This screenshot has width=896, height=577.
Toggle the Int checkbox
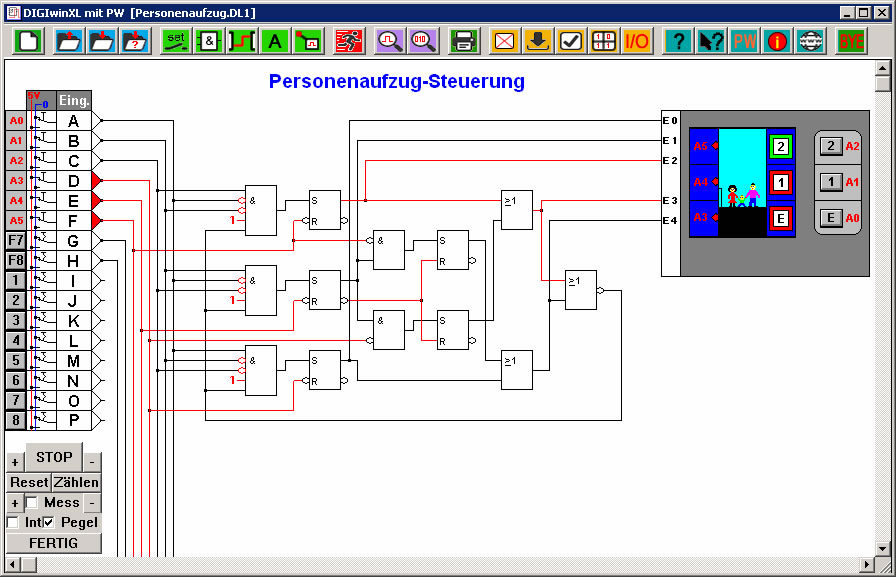pos(13,523)
